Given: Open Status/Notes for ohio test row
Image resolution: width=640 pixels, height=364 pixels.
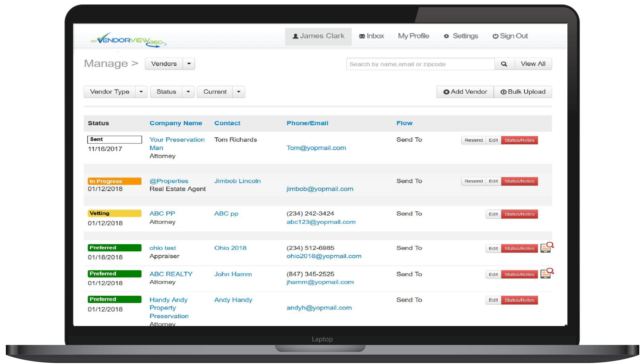Looking at the screenshot, I should [x=520, y=249].
